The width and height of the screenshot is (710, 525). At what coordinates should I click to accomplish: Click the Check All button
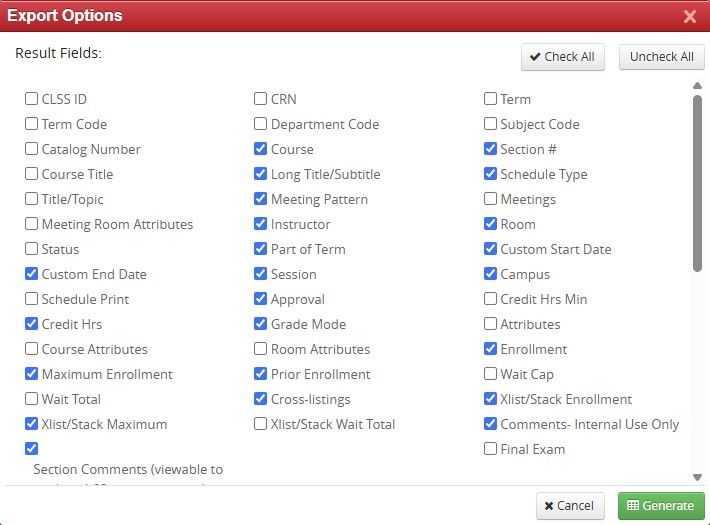tap(563, 57)
